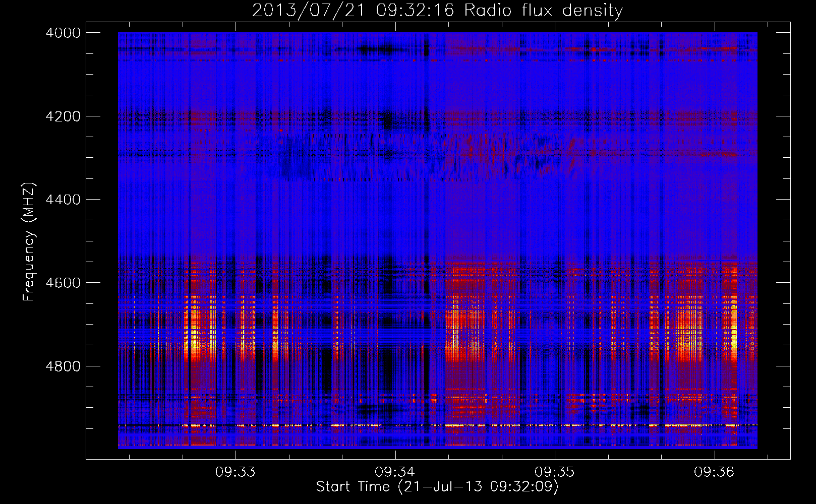Click the 09:34 time axis label
Viewport: 816px width, 504px height.
click(x=394, y=472)
